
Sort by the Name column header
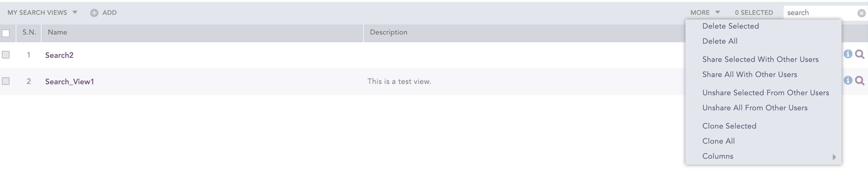click(57, 32)
